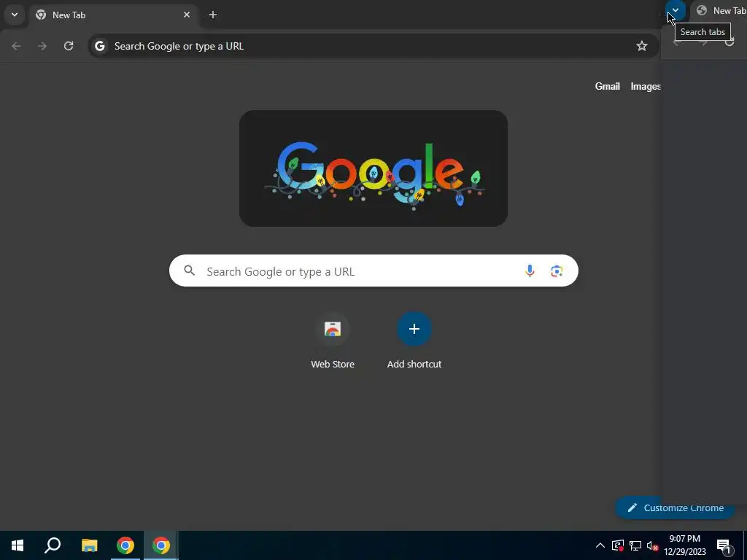Image resolution: width=747 pixels, height=560 pixels.
Task: Search by image with Google Lens icon
Action: tap(557, 271)
